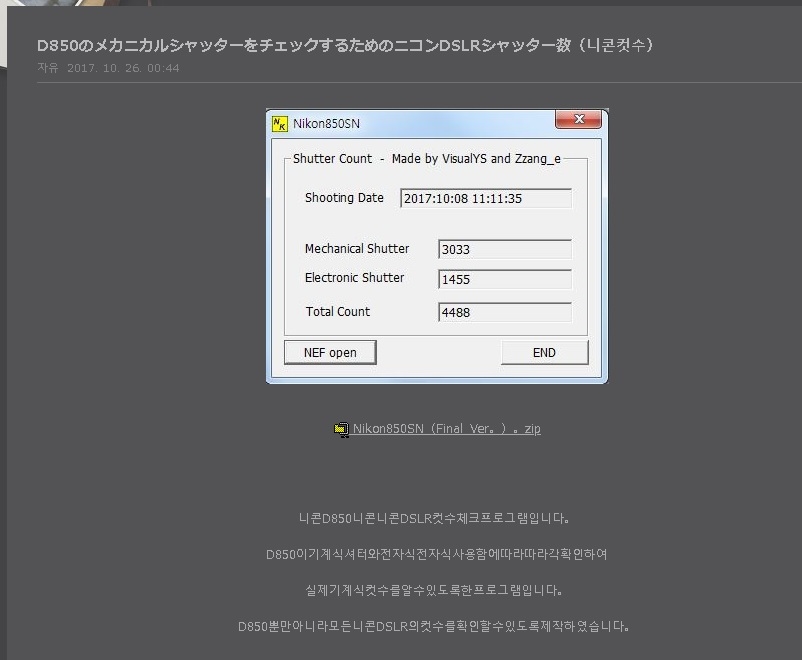The image size is (802, 660).
Task: Click the paragraph starting '니콘D850니콘니콘DSLR'
Action: (x=434, y=518)
